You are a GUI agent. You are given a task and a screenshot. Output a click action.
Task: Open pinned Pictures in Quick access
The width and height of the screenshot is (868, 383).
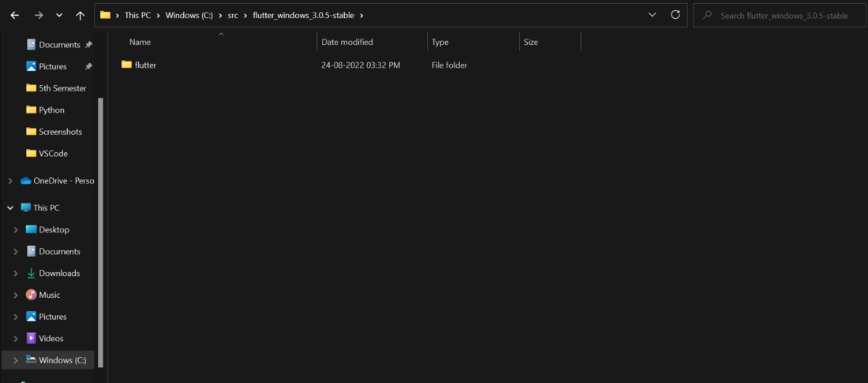[53, 66]
